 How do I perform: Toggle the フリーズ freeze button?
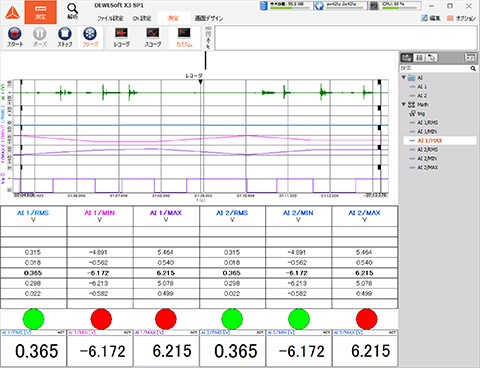(x=90, y=37)
